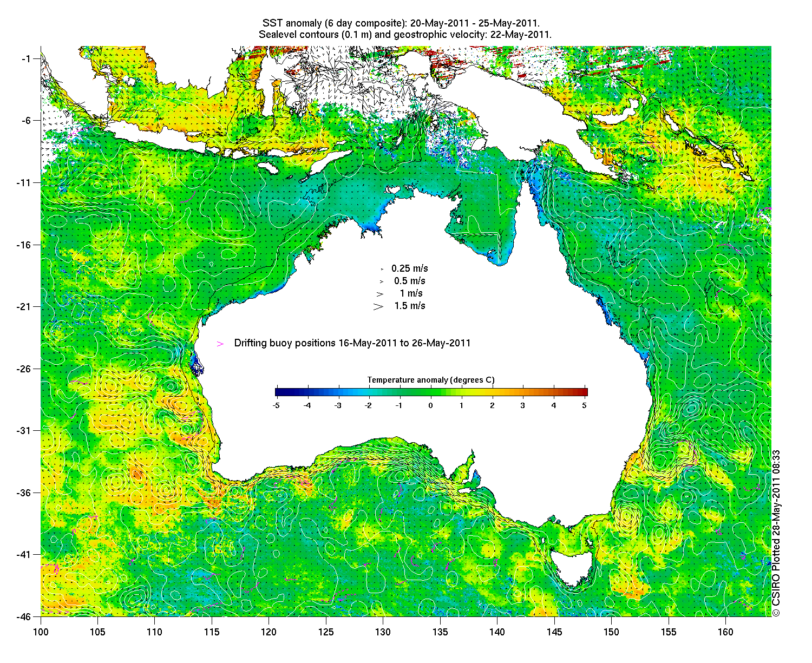Click the 0.5 m/s velocity arrow symbol
The width and height of the screenshot is (812, 663).
point(381,281)
